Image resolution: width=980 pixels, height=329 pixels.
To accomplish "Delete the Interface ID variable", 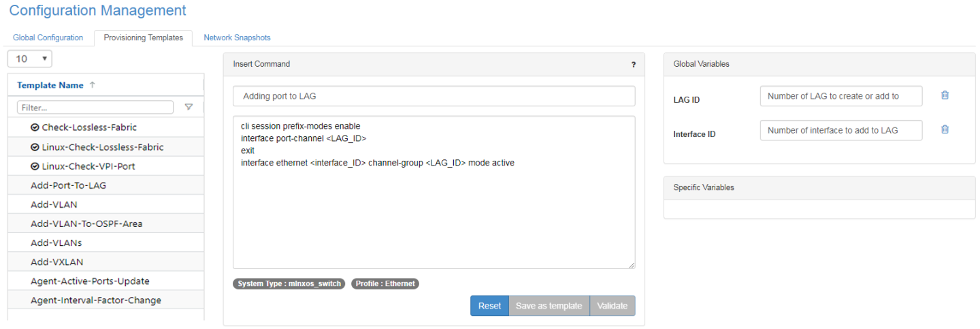I will pyautogui.click(x=945, y=129).
